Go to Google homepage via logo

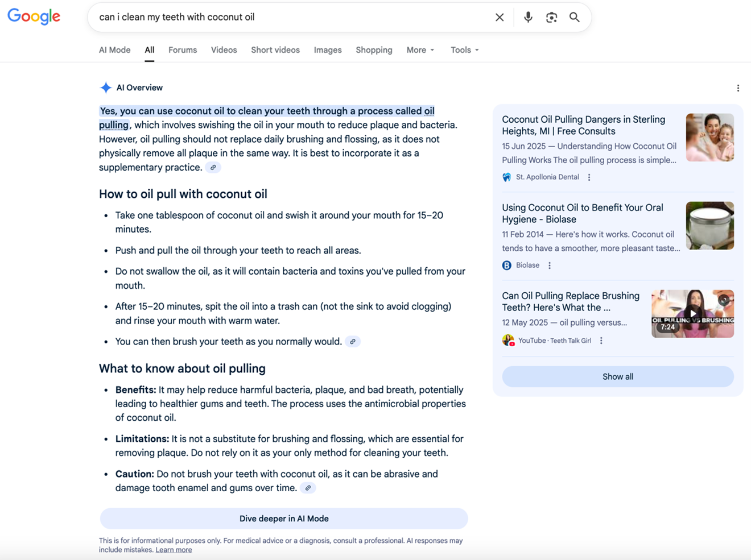[34, 16]
